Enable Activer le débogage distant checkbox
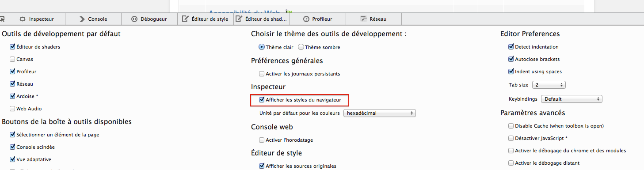This screenshot has width=644, height=170. (x=511, y=163)
